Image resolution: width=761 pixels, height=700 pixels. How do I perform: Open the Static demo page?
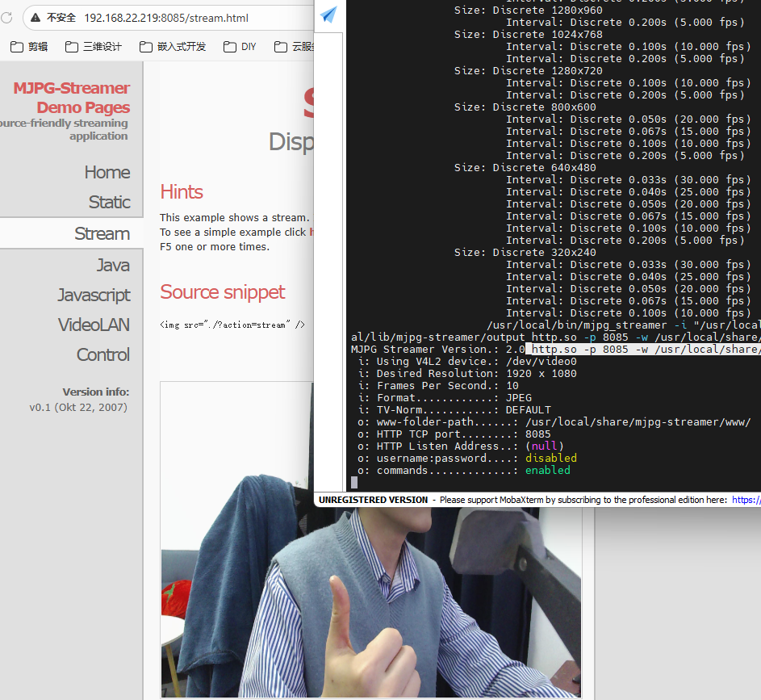(x=109, y=202)
